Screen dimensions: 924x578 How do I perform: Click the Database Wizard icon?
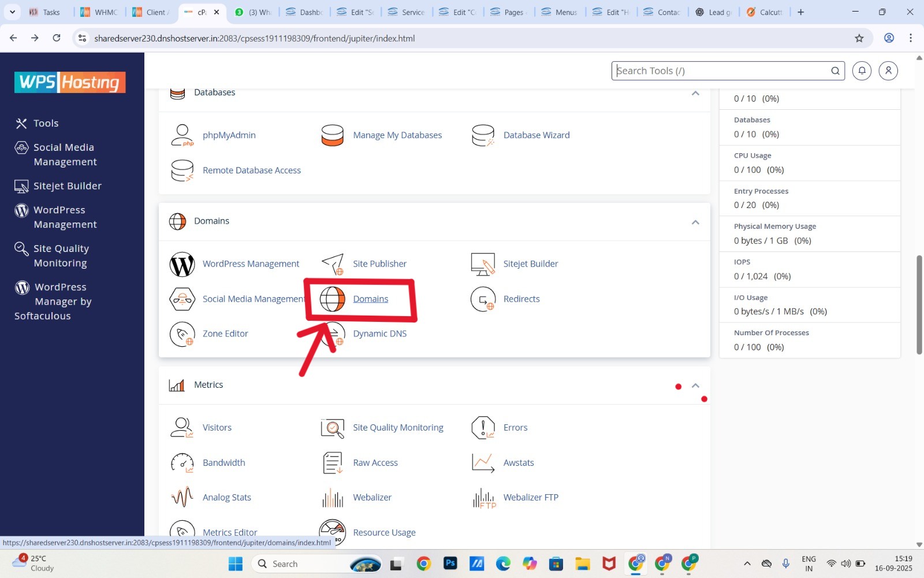tap(483, 135)
